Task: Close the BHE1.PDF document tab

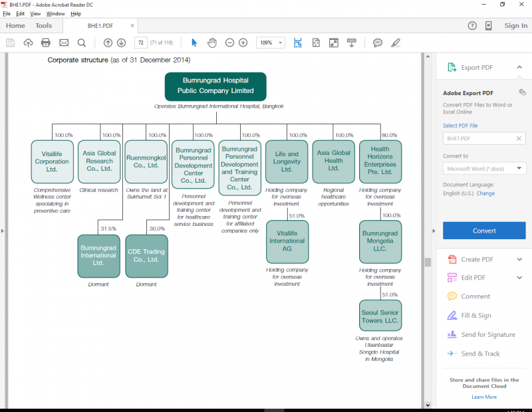Action: point(132,26)
